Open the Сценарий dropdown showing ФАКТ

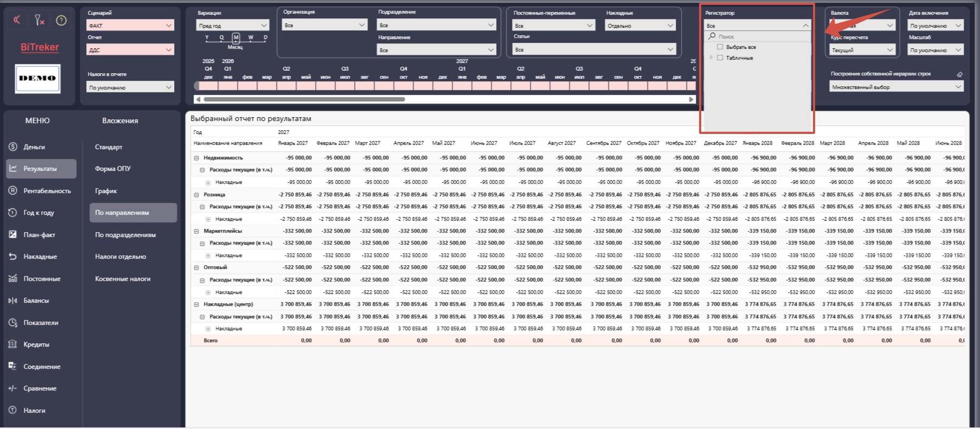(x=130, y=25)
